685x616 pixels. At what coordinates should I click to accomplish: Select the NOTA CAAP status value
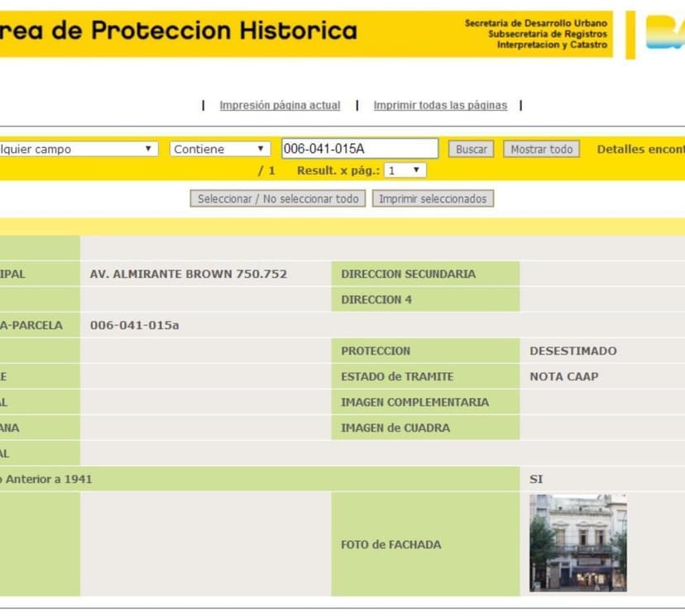tap(563, 376)
